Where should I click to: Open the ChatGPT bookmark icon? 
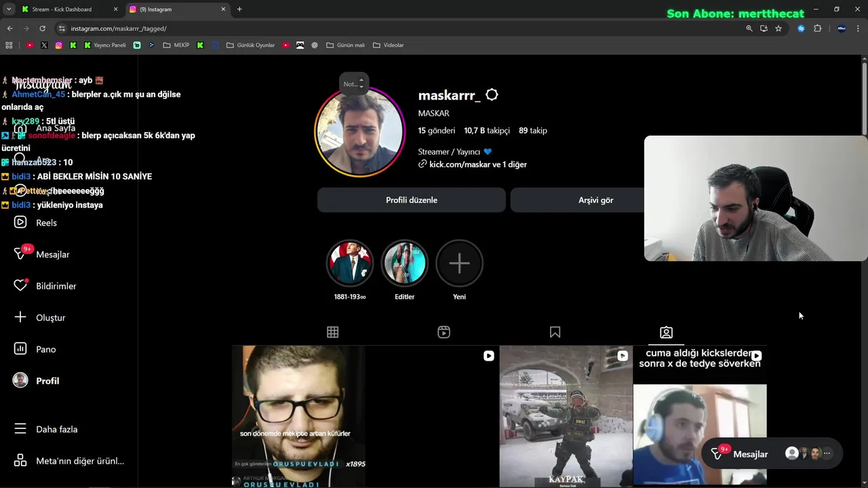[315, 45]
